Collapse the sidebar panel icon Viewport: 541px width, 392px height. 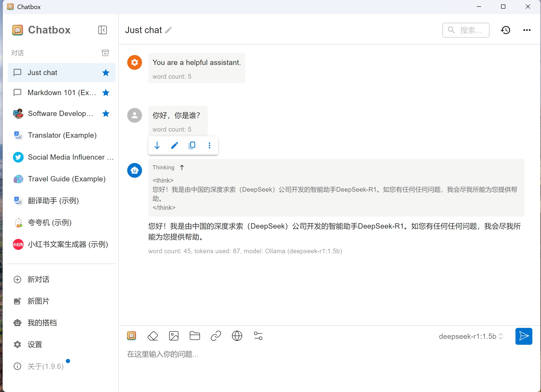point(102,30)
